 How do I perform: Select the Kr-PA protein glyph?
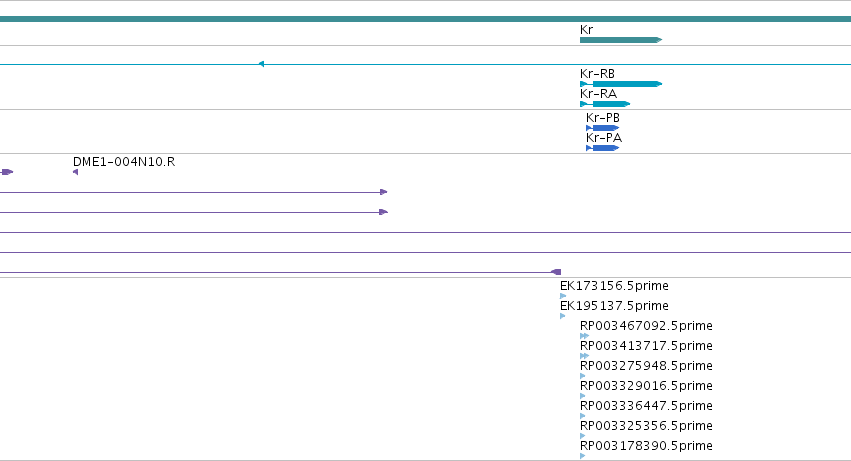602,148
